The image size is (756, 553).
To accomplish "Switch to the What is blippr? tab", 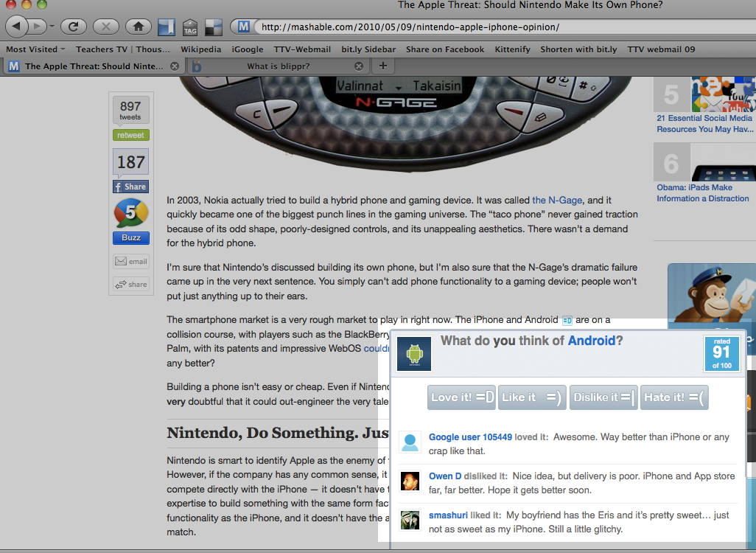I will pyautogui.click(x=278, y=66).
